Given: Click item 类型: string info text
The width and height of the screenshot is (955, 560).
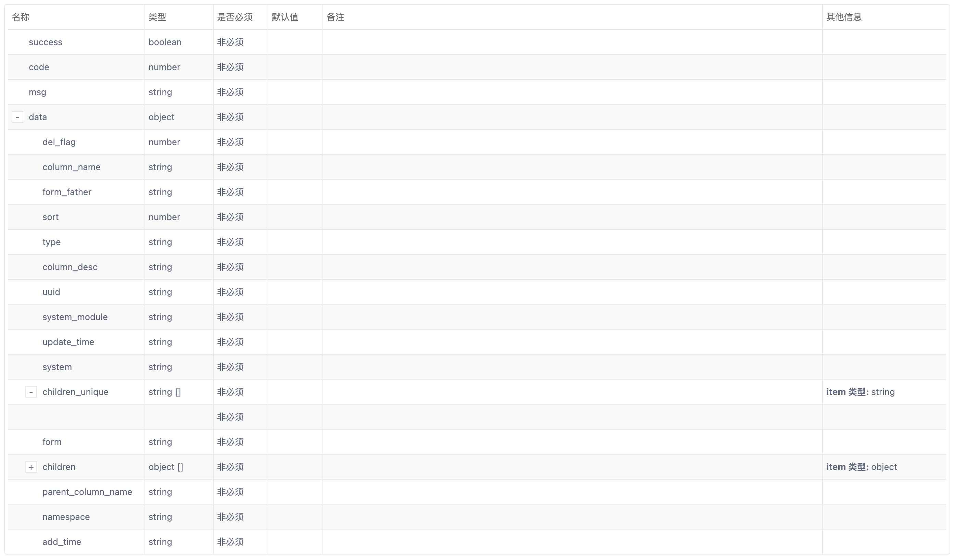Looking at the screenshot, I should coord(860,392).
